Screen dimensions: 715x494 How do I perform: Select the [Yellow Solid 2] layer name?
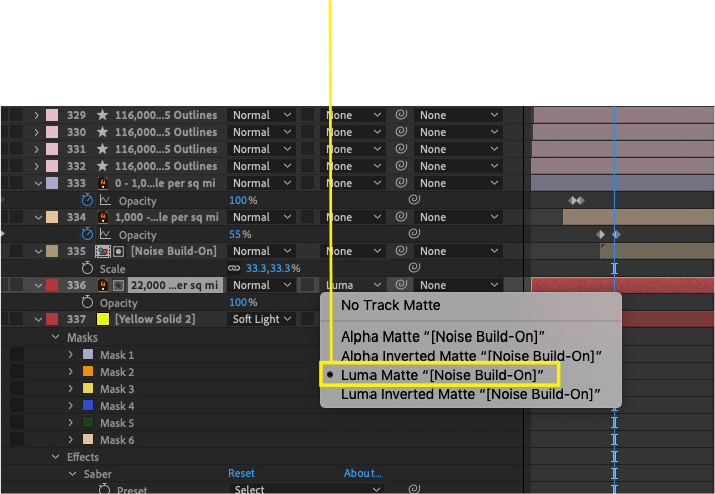(x=155, y=319)
